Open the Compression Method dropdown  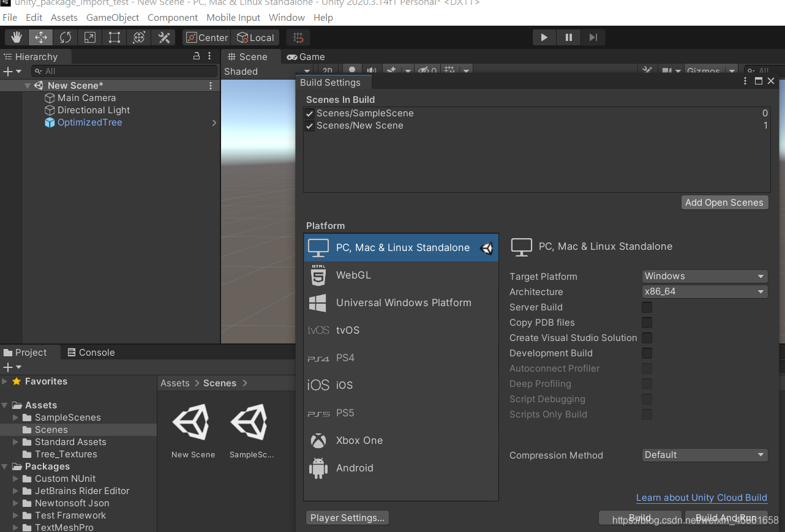705,455
